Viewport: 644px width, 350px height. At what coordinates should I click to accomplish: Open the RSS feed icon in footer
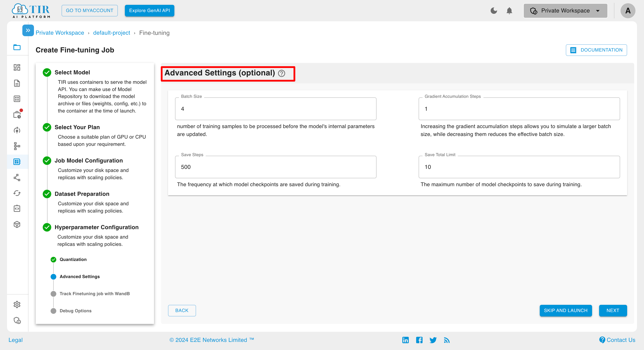pyautogui.click(x=446, y=340)
